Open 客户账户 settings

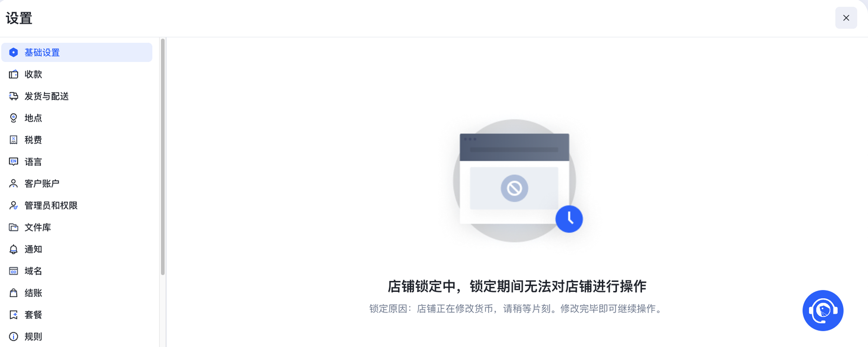[77, 184]
